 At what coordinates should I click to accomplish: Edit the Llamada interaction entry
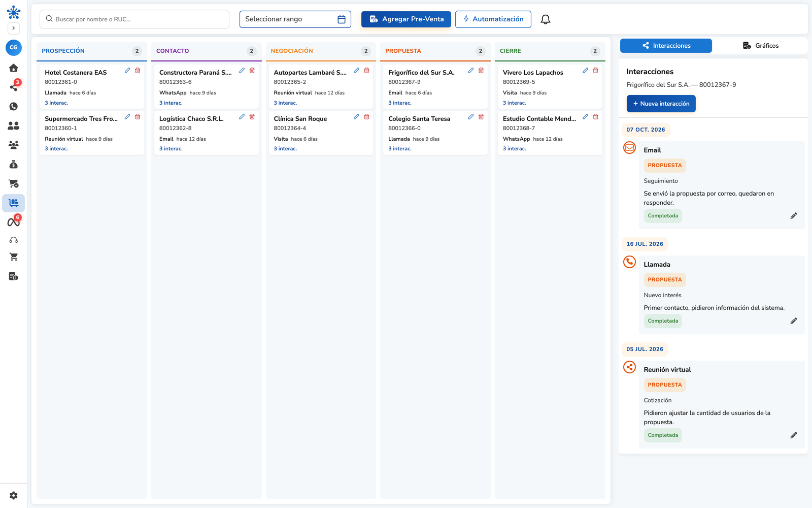[794, 321]
